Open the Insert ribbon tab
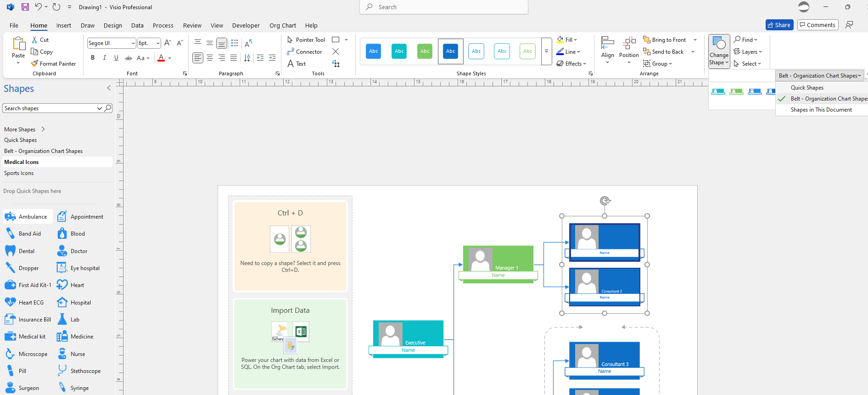 point(64,25)
